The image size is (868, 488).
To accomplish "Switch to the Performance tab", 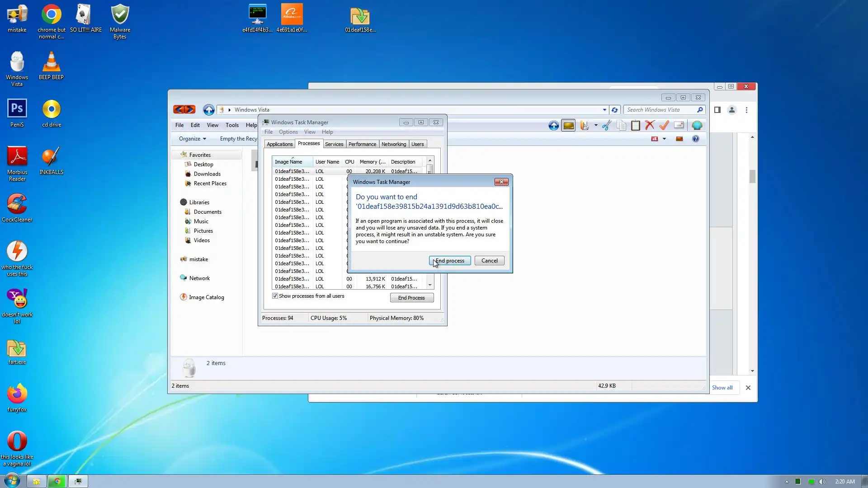I will 362,144.
